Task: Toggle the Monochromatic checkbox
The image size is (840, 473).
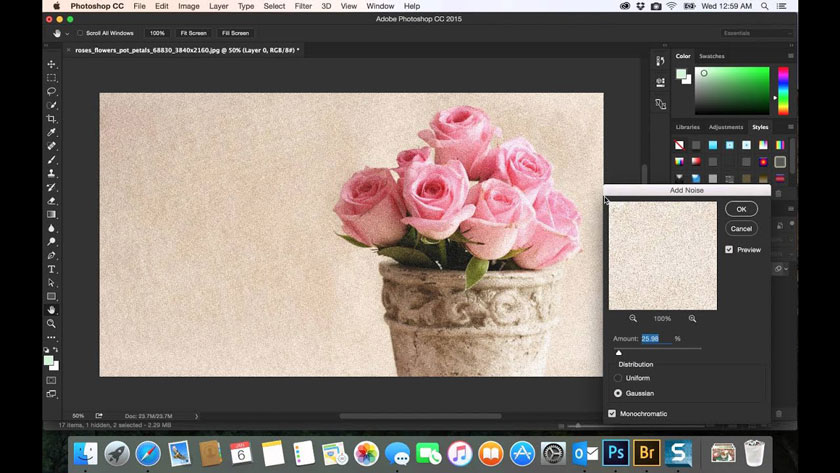Action: point(612,414)
